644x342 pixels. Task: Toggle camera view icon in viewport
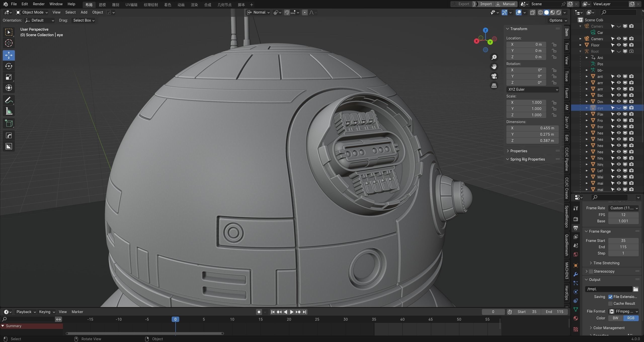pyautogui.click(x=494, y=76)
